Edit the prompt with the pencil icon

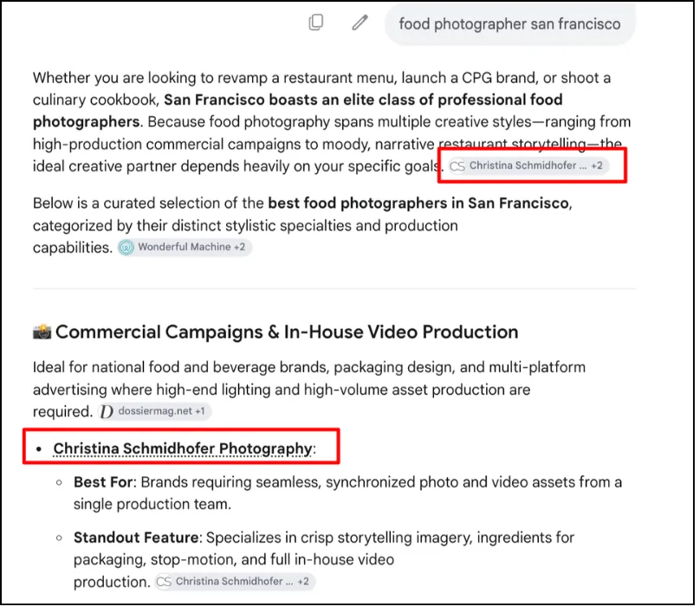pyautogui.click(x=360, y=23)
